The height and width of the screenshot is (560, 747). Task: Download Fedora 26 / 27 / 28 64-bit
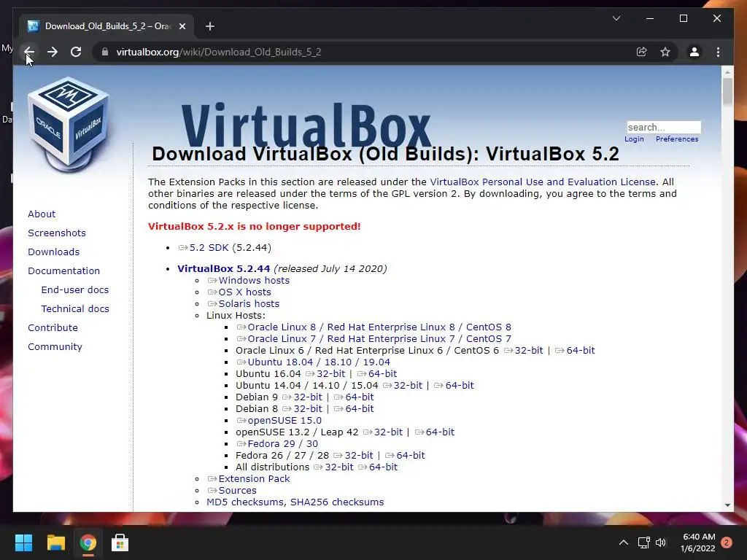[x=410, y=455]
